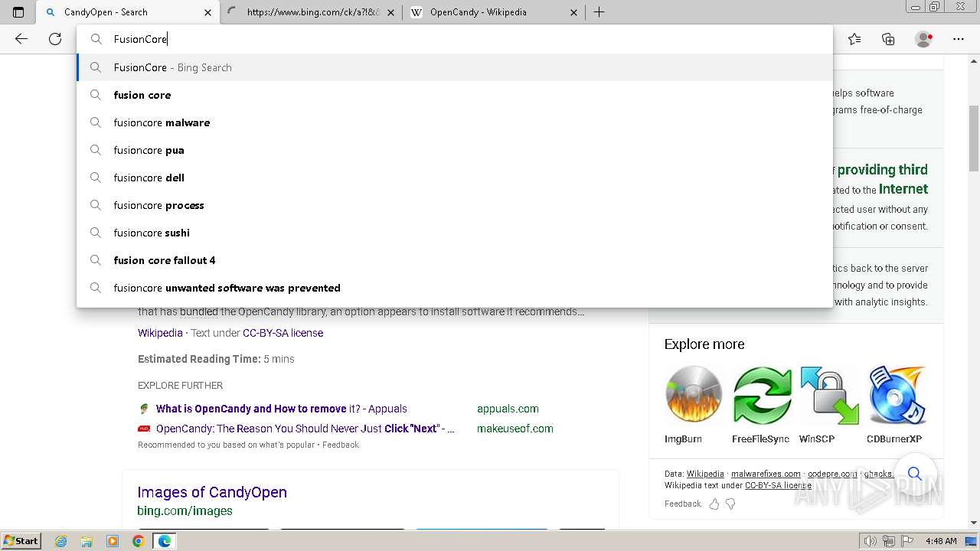Select 'fusioncore process' suggestion
The image size is (980, 551).
[455, 205]
